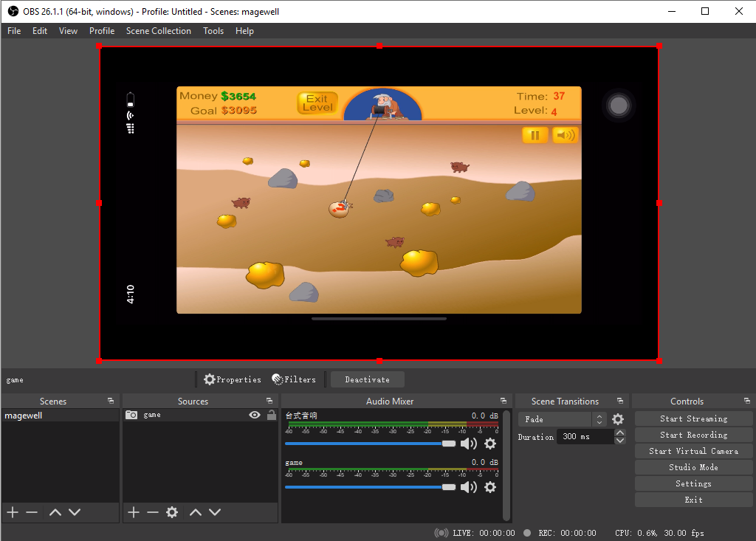Viewport: 756px width, 541px height.
Task: Click the CPU and fps status text
Action: (x=659, y=533)
